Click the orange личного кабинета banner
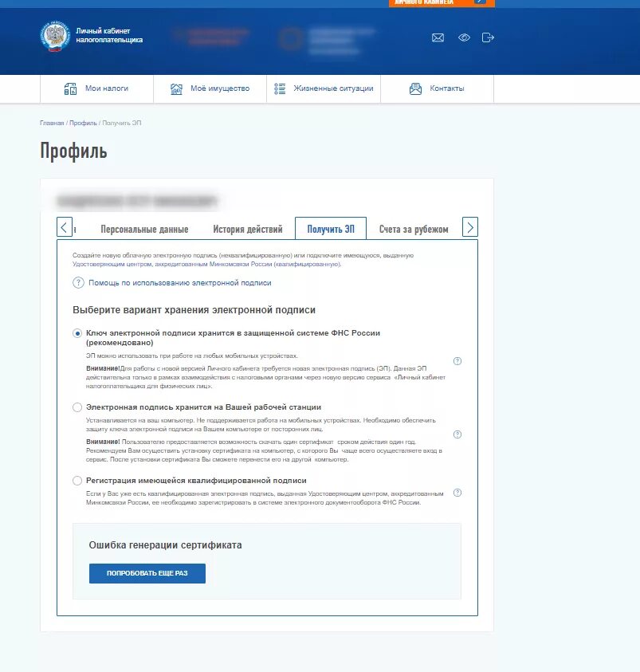 point(442,2)
